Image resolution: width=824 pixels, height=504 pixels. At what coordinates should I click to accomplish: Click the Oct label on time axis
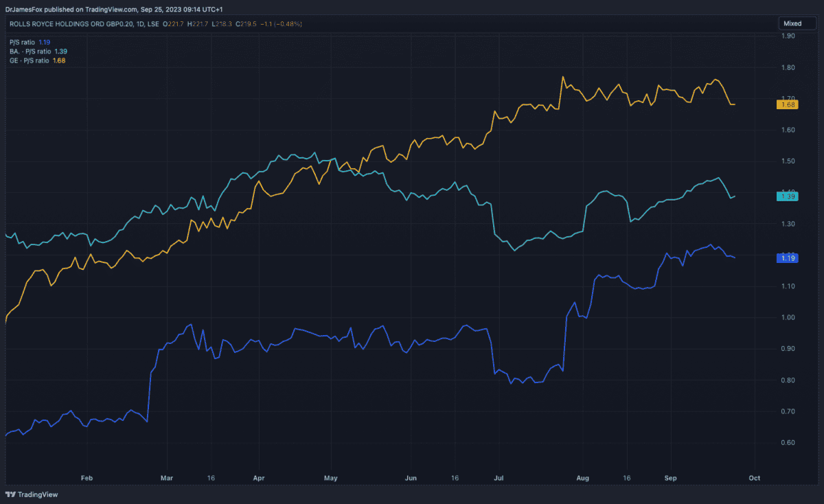pyautogui.click(x=754, y=477)
